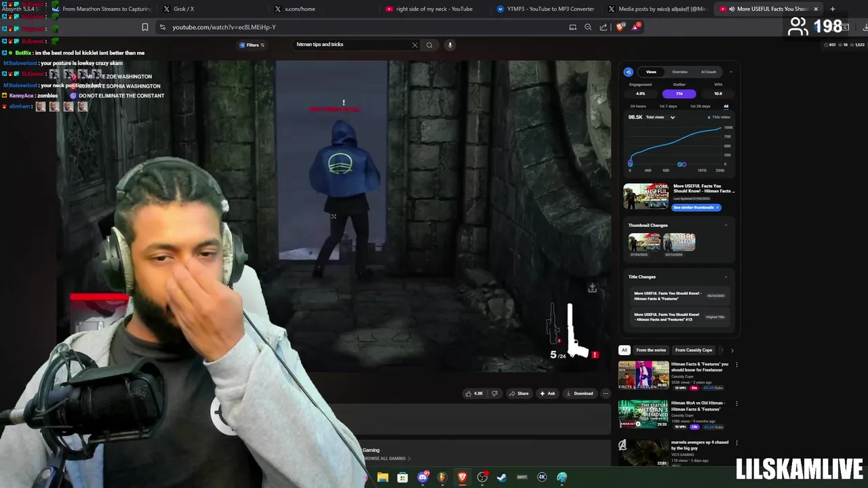Open FL Studio from the taskbar
Viewport: 868px width, 488px height.
[443, 477]
